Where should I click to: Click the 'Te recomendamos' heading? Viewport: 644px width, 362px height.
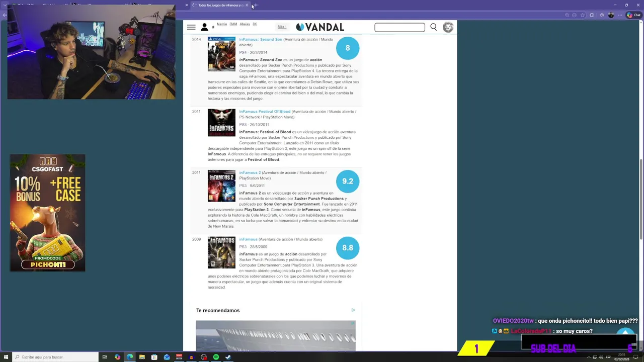coord(218,310)
